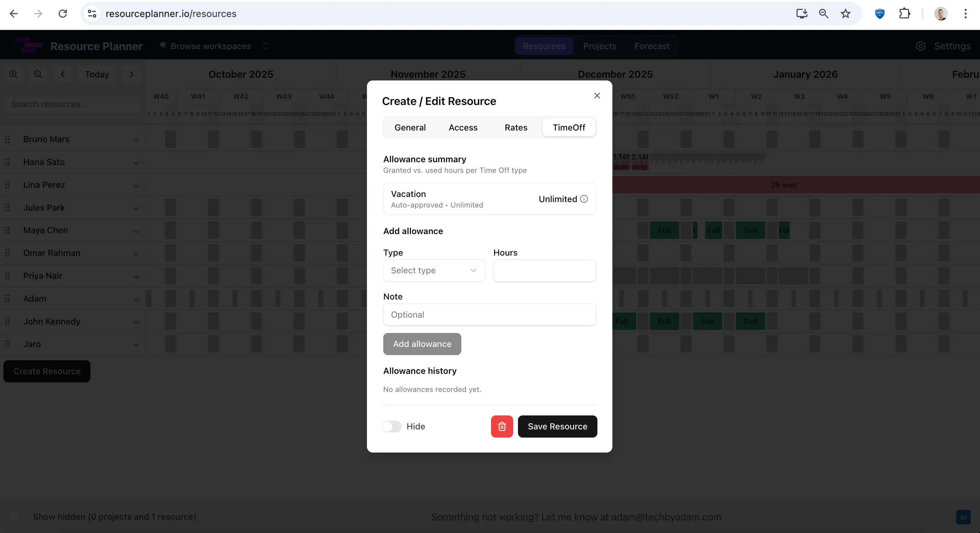Screen dimensions: 980x533
Task: Toggle the Hide resource switch
Action: (391, 426)
